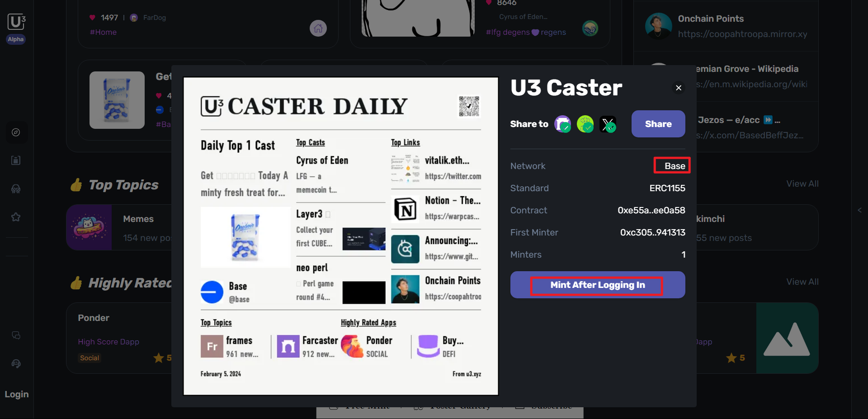Click first minter address 0xc305..941313
This screenshot has height=419, width=868.
click(x=652, y=232)
